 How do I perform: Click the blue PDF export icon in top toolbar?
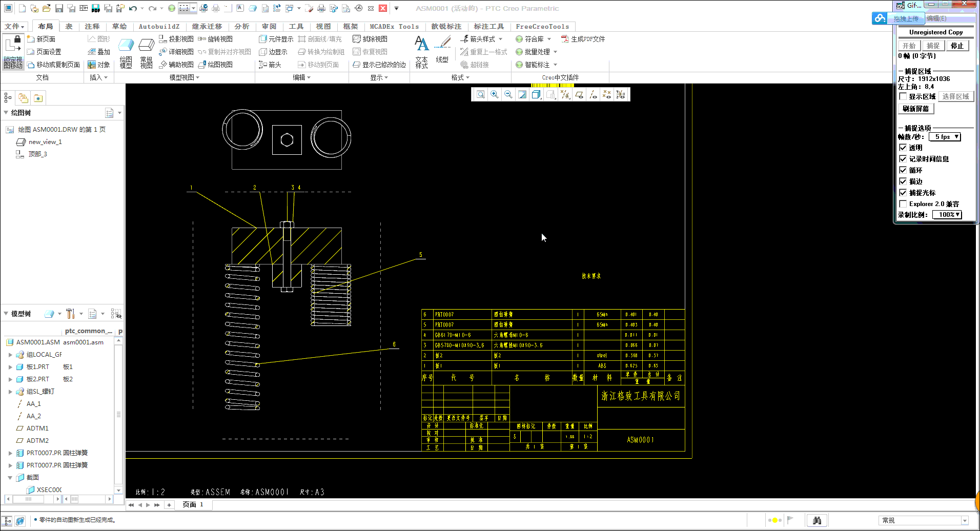coord(96,8)
